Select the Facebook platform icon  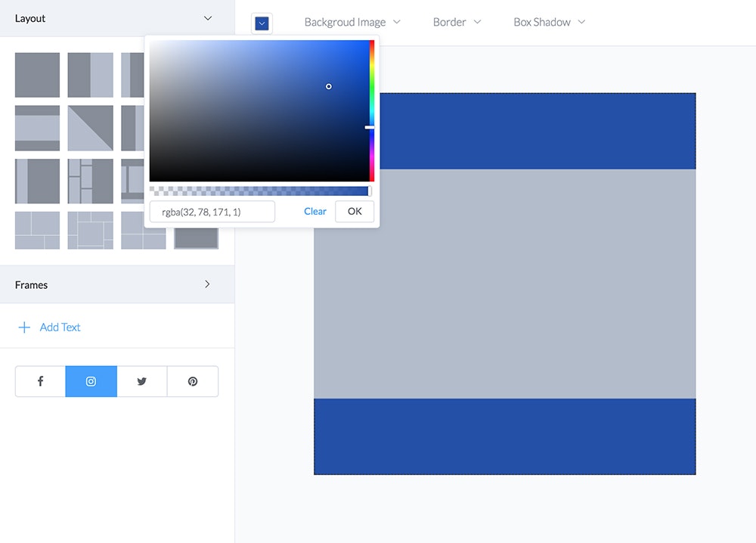(x=41, y=381)
